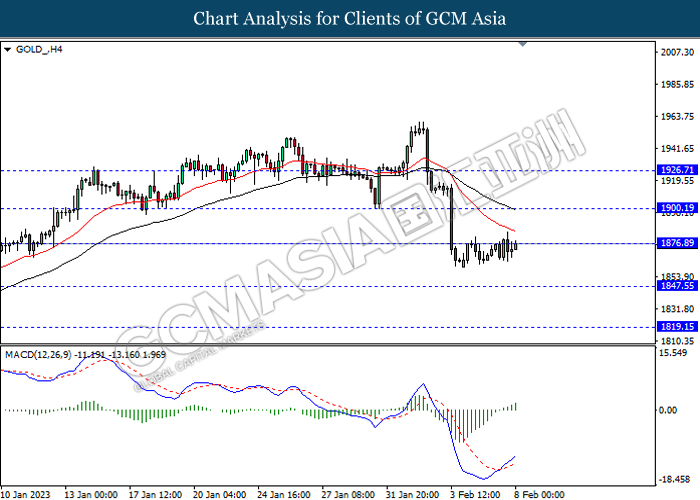The height and width of the screenshot is (500, 700).
Task: Click the 1941.65 price axis value
Action: pos(677,149)
